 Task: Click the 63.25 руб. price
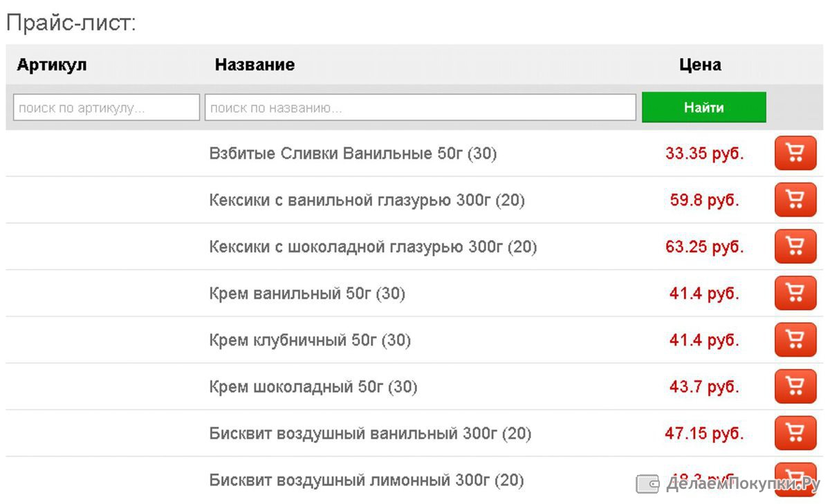pos(705,247)
